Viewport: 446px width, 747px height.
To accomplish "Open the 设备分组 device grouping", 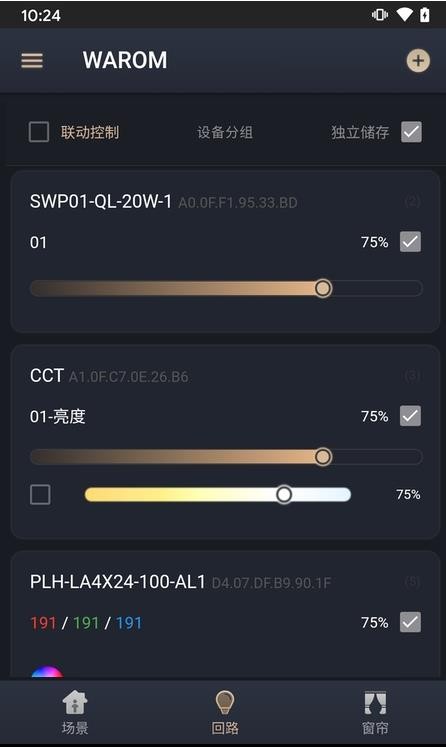I will coord(225,132).
